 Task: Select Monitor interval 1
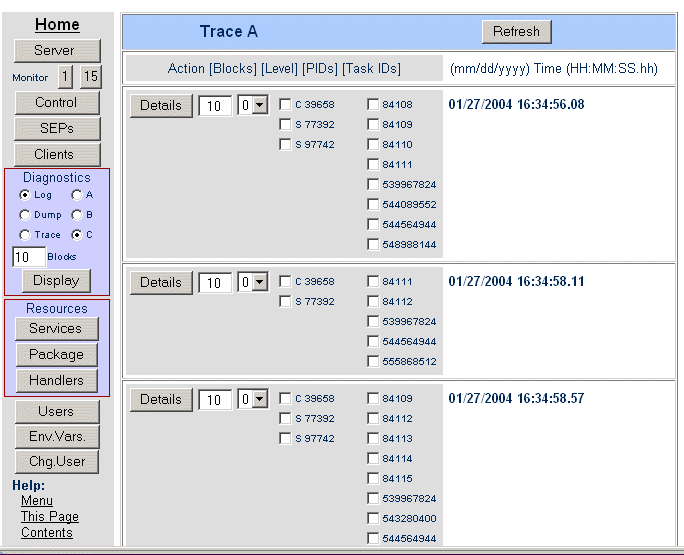point(65,76)
